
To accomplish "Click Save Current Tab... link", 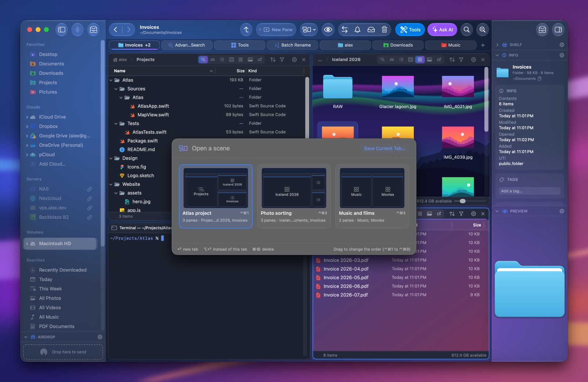I will pos(385,148).
